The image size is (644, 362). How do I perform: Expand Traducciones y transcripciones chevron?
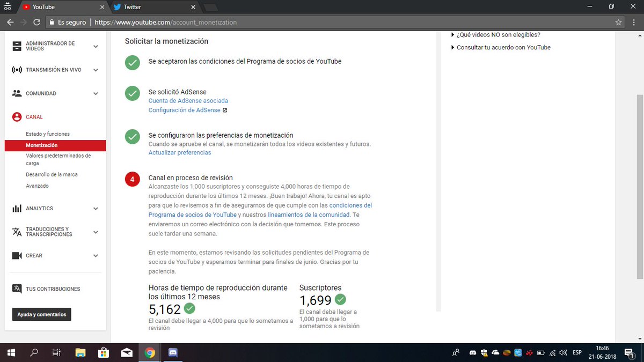click(x=96, y=232)
